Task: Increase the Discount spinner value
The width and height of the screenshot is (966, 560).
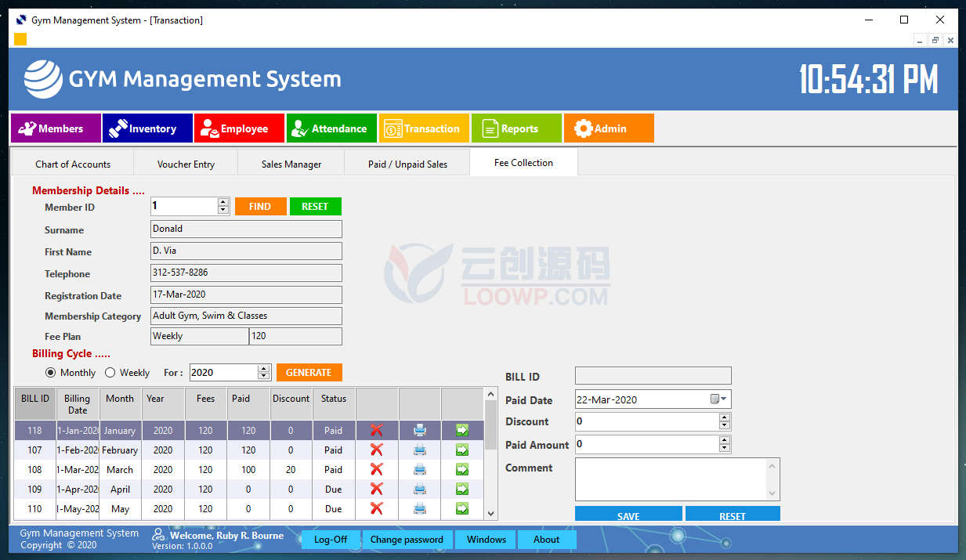Action: [x=725, y=417]
